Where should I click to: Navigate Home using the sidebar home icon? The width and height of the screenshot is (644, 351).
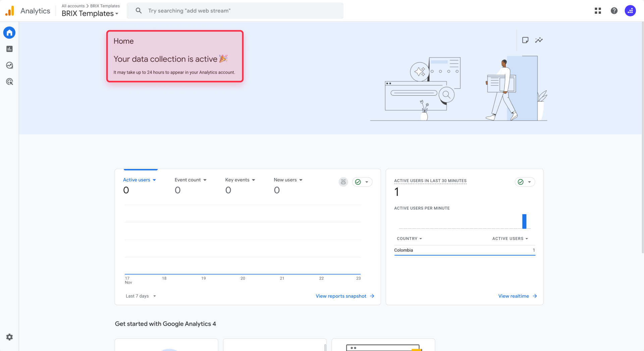pos(9,33)
